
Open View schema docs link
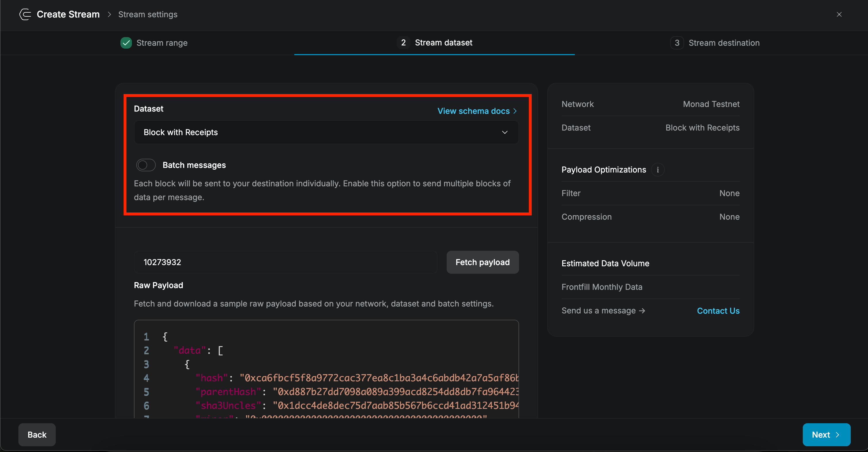477,111
